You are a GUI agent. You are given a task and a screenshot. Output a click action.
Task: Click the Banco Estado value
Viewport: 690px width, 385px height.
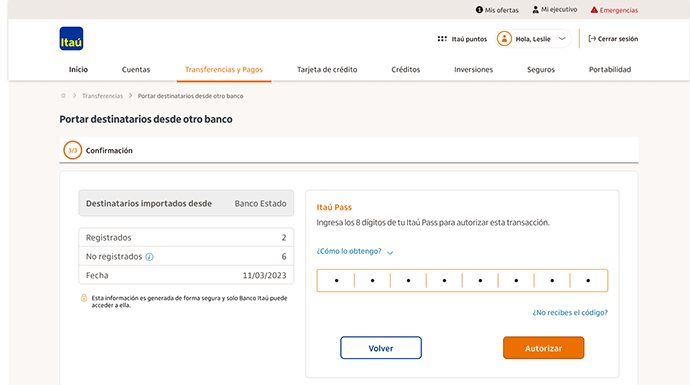(261, 203)
